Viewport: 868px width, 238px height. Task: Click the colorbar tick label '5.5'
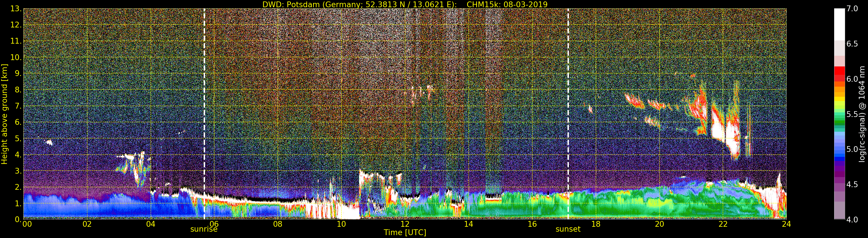[852, 114]
